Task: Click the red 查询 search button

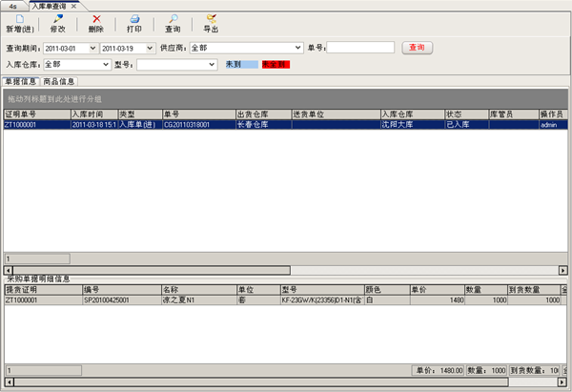Action: pyautogui.click(x=416, y=47)
